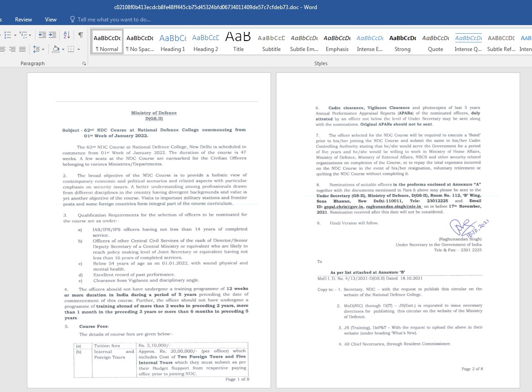The image size is (532, 392).
Task: Click the 'MoD I. D. No. 4/13/2021' reference line
Action: point(370,279)
